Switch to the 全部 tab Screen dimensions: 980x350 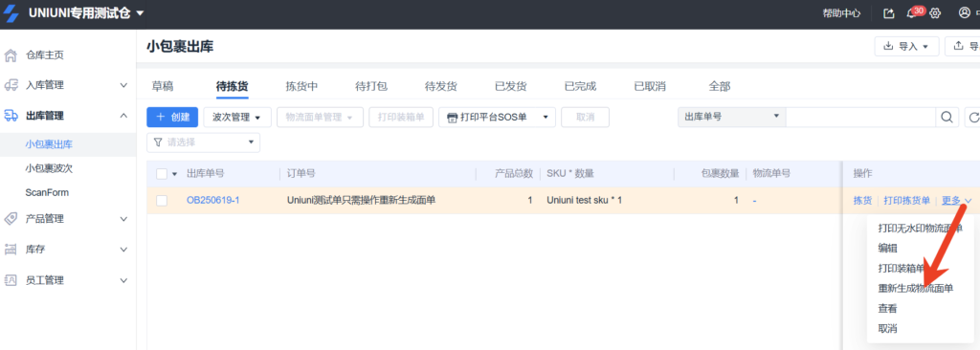click(x=720, y=86)
